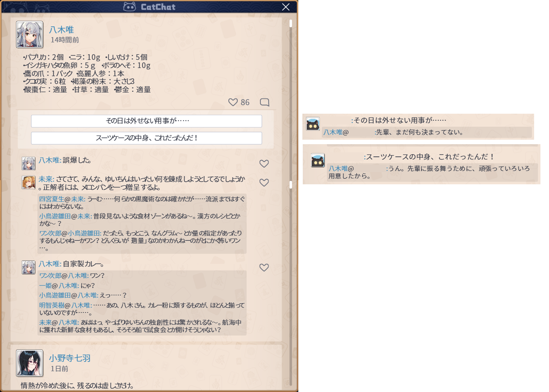This screenshot has height=392, width=549.
Task: Click 未来's small avatar in comments
Action: 29,182
